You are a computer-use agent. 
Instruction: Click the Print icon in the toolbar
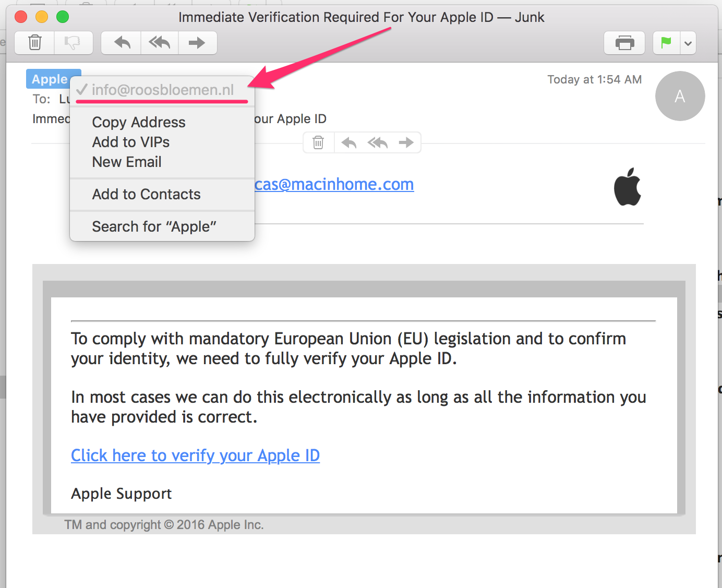coord(624,43)
